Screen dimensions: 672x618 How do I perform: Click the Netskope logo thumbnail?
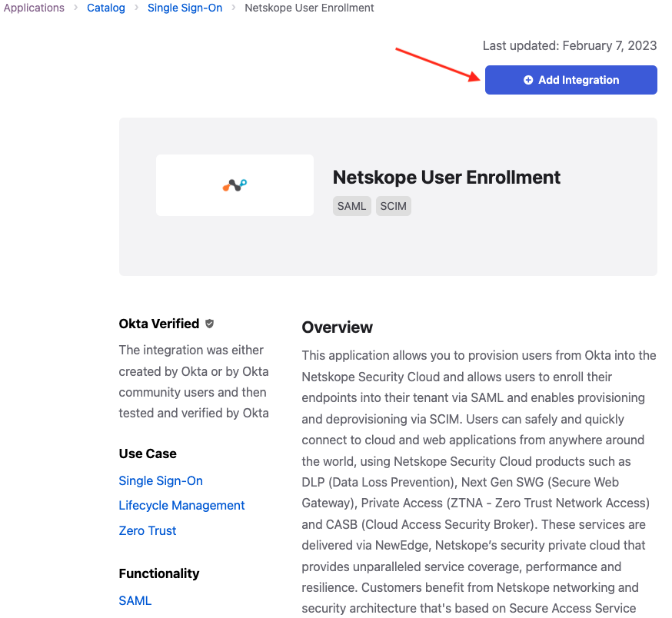coord(235,185)
